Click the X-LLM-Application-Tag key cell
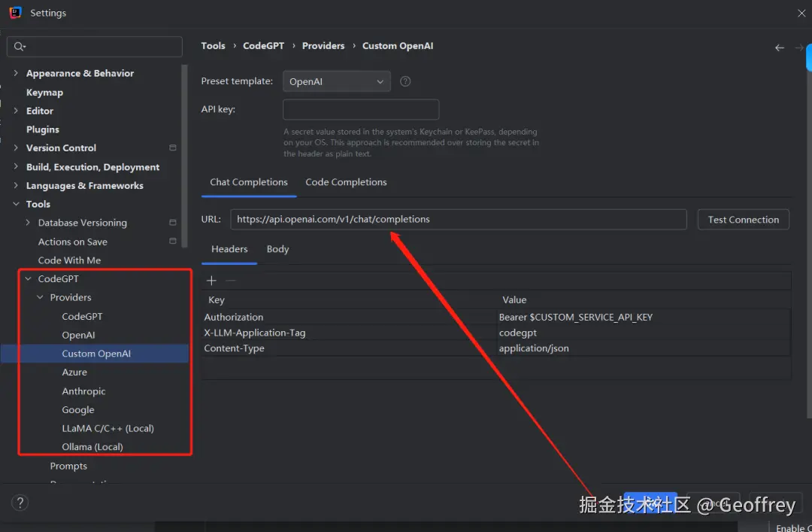Viewport: 812px width, 532px height. coord(350,333)
